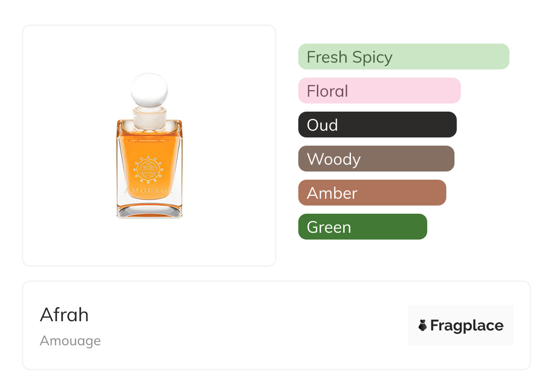553x392 pixels.
Task: Click the Fragplace bottle logo icon
Action: click(x=423, y=325)
